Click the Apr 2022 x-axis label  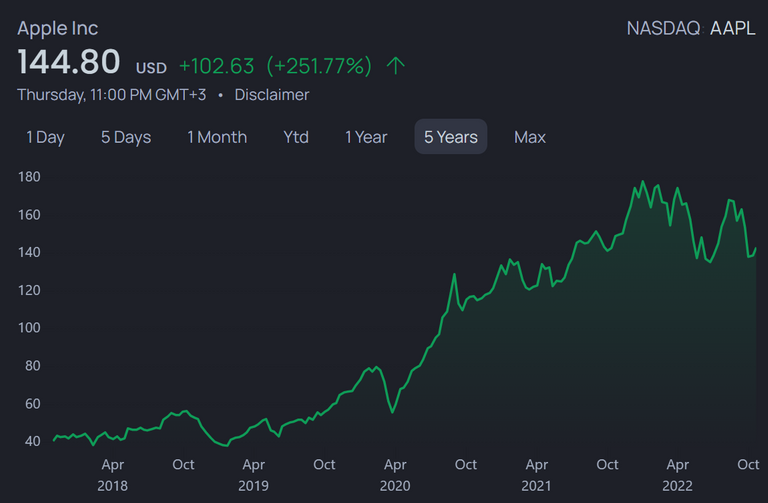(x=677, y=475)
